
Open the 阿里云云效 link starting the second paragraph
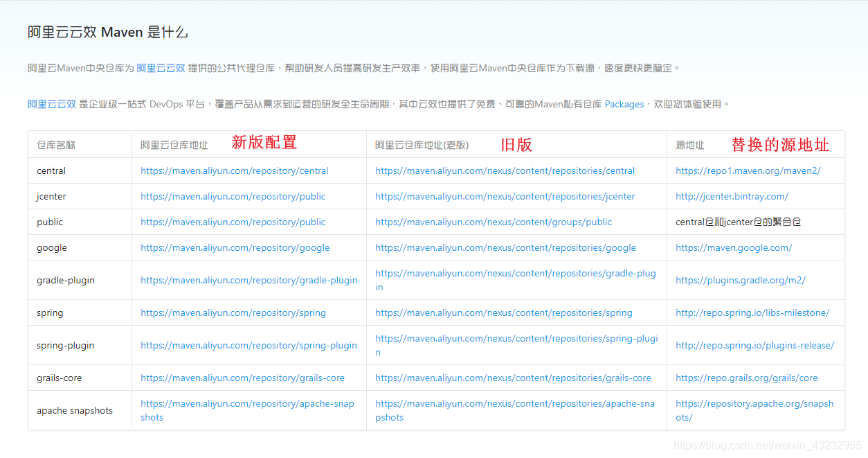coord(52,104)
